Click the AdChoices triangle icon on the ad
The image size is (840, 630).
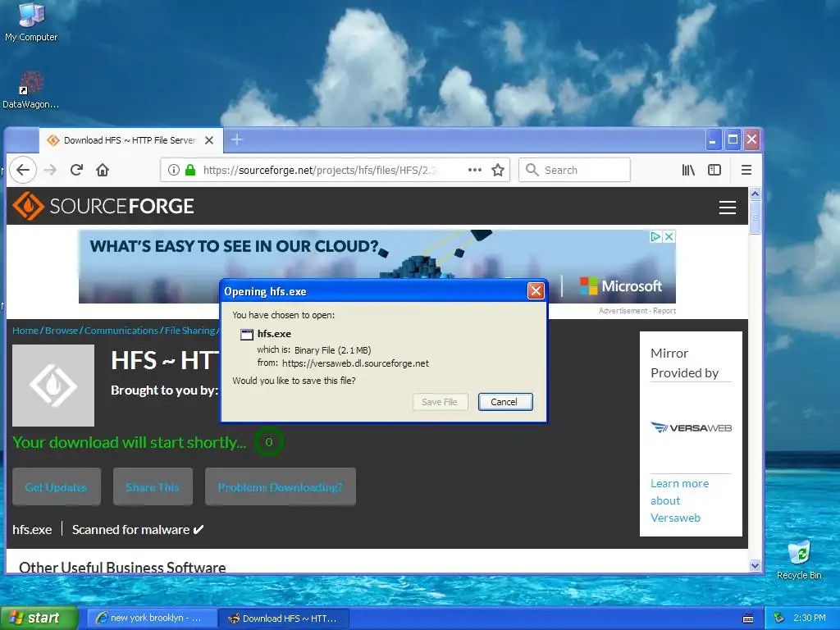click(655, 236)
